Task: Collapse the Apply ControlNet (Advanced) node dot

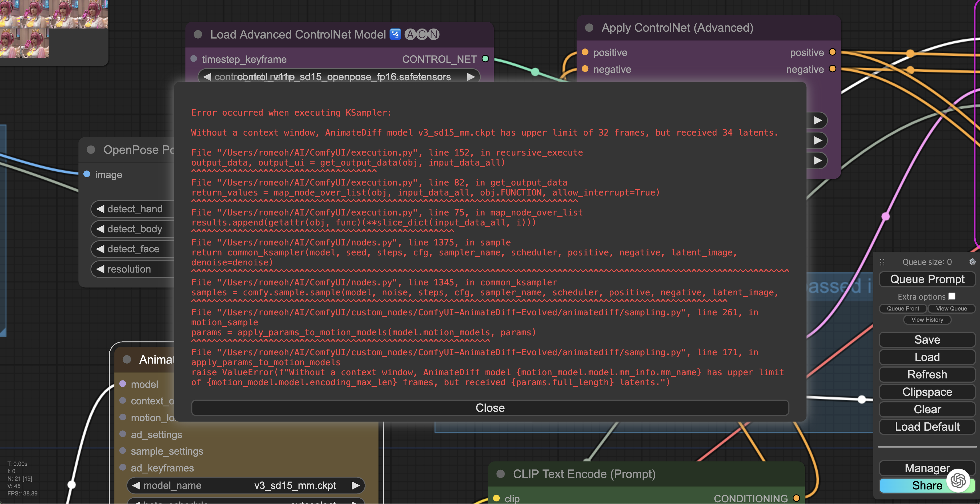Action: click(x=589, y=28)
